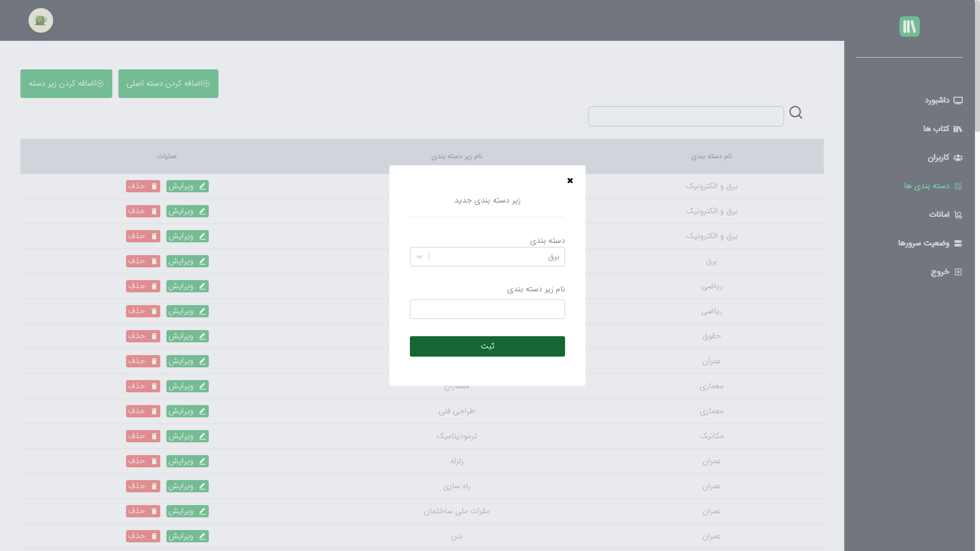The image size is (980, 551).
Task: Click the table search input field
Action: (685, 116)
